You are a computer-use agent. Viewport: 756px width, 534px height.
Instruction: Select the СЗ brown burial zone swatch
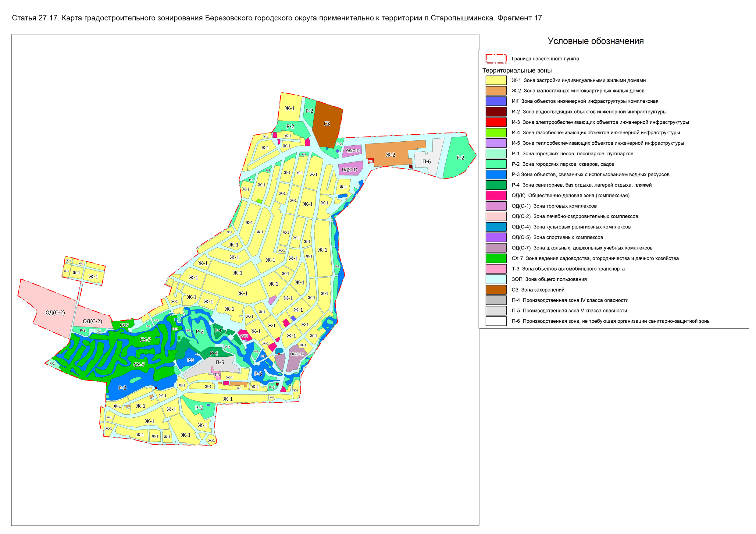(496, 290)
